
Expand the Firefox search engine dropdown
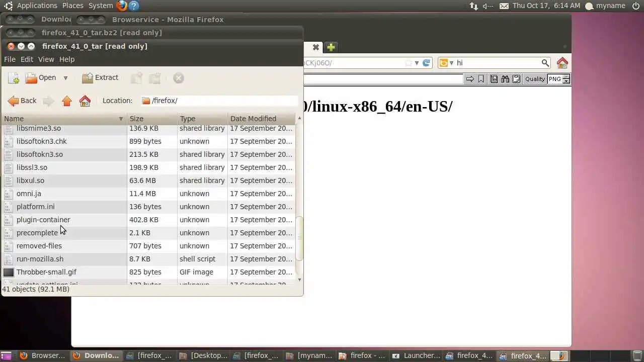tap(446, 63)
